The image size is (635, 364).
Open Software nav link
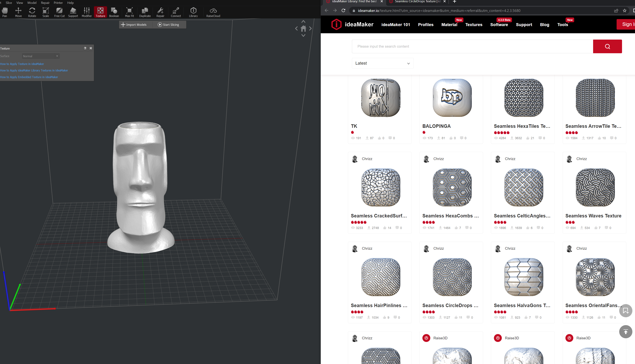[x=499, y=25]
